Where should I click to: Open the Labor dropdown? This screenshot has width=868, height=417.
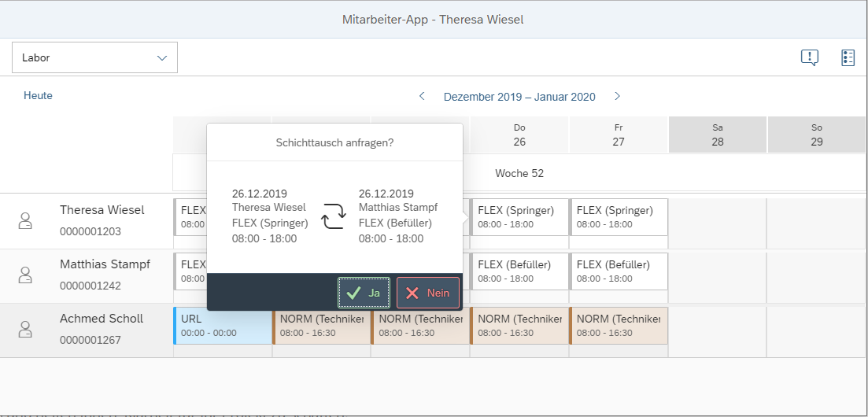tap(94, 57)
